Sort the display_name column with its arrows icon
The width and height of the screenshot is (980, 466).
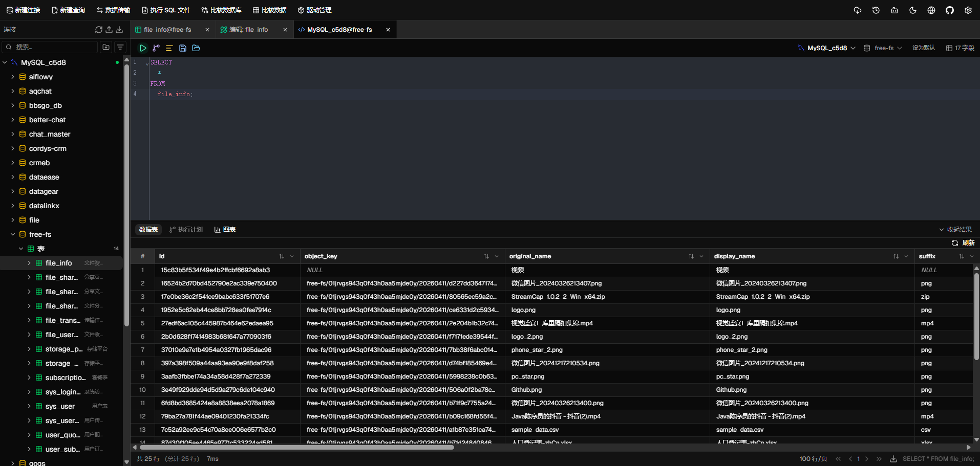point(896,256)
